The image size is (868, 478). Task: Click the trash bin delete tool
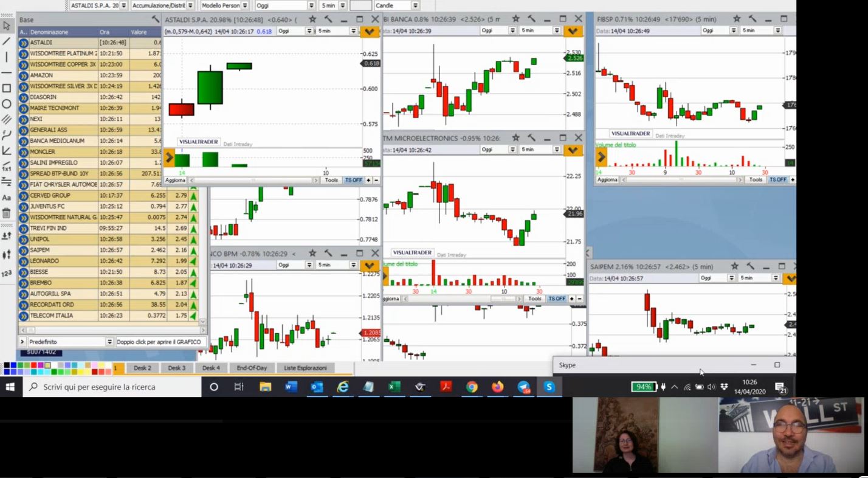coord(7,213)
